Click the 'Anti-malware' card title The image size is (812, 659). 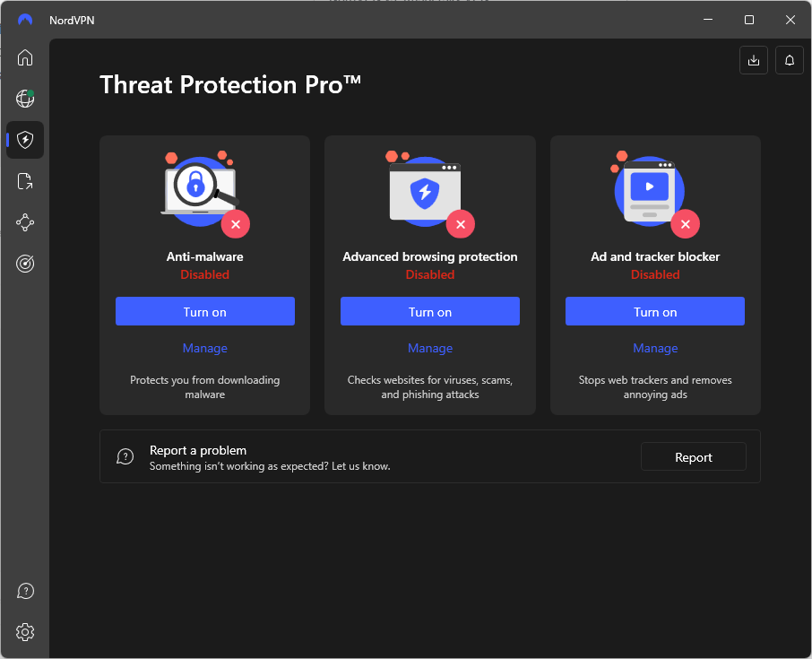tap(205, 257)
